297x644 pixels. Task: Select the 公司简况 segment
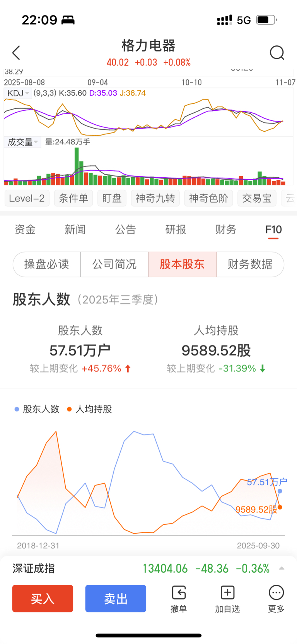tap(114, 264)
